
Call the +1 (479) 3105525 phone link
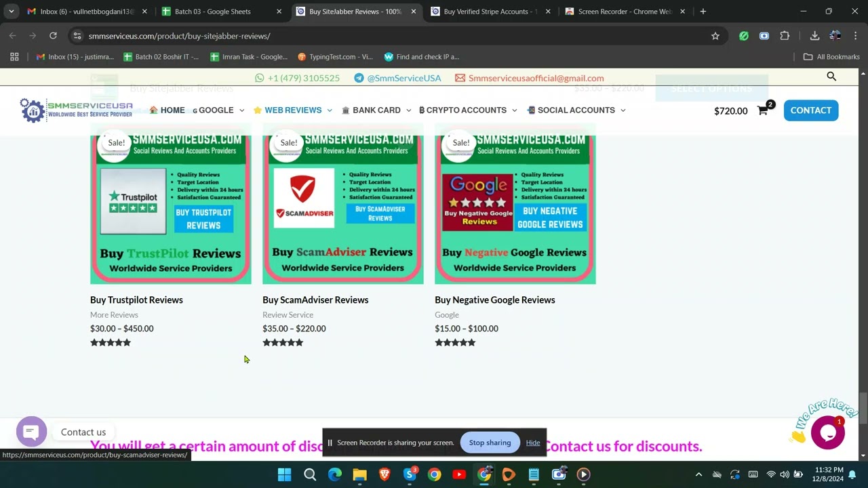click(x=297, y=78)
